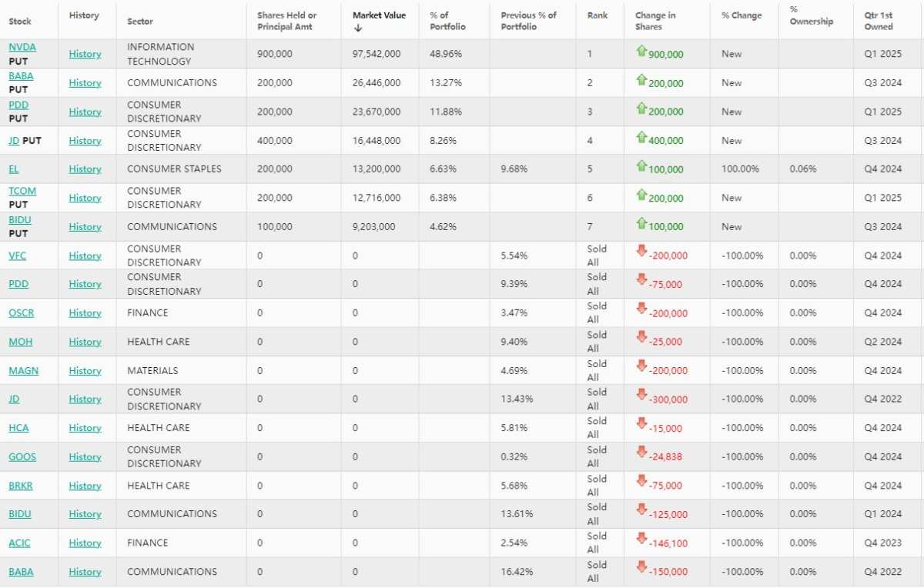Sort by Sector column header
This screenshot has height=588, width=924.
(140, 22)
